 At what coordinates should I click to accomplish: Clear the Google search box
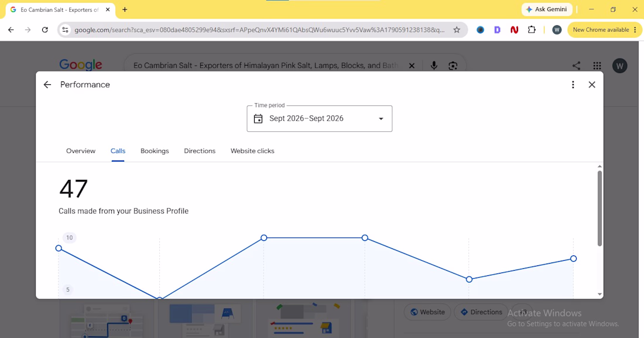(x=412, y=66)
